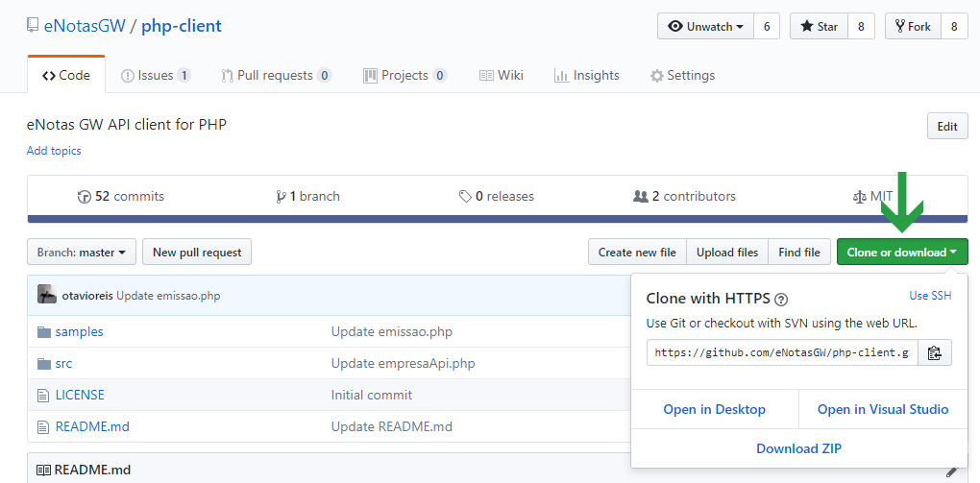The width and height of the screenshot is (980, 483).
Task: Show the 2 contributors page
Action: pyautogui.click(x=684, y=196)
